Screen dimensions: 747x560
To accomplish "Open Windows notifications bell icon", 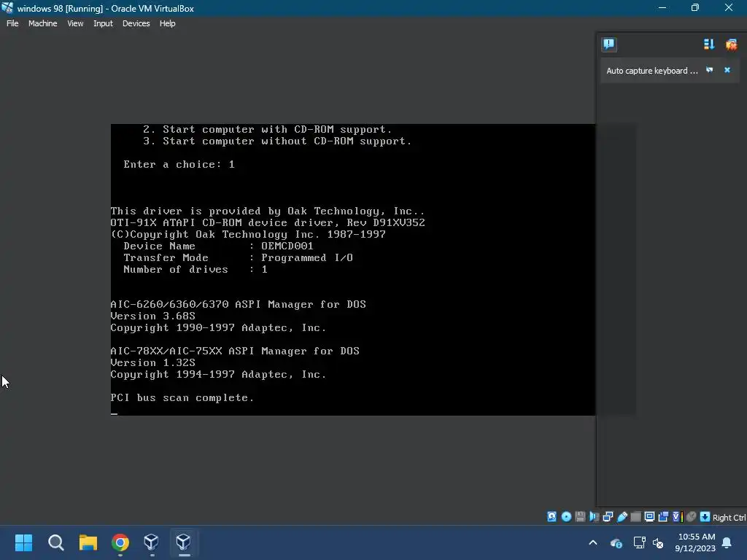I will click(x=727, y=542).
